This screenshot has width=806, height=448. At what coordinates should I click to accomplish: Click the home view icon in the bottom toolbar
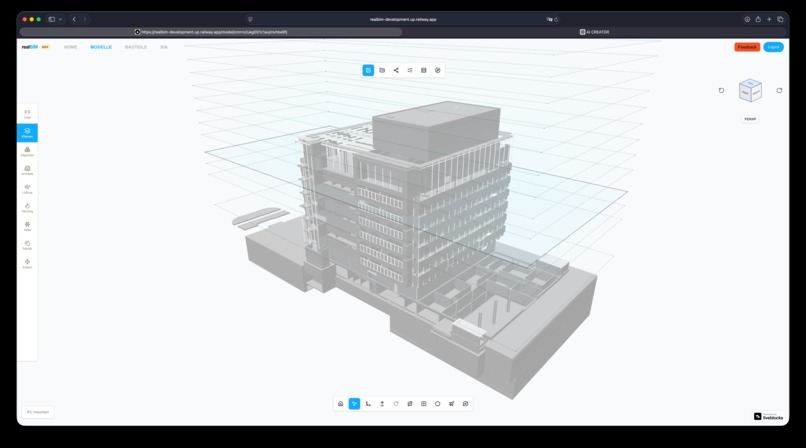(x=340, y=404)
